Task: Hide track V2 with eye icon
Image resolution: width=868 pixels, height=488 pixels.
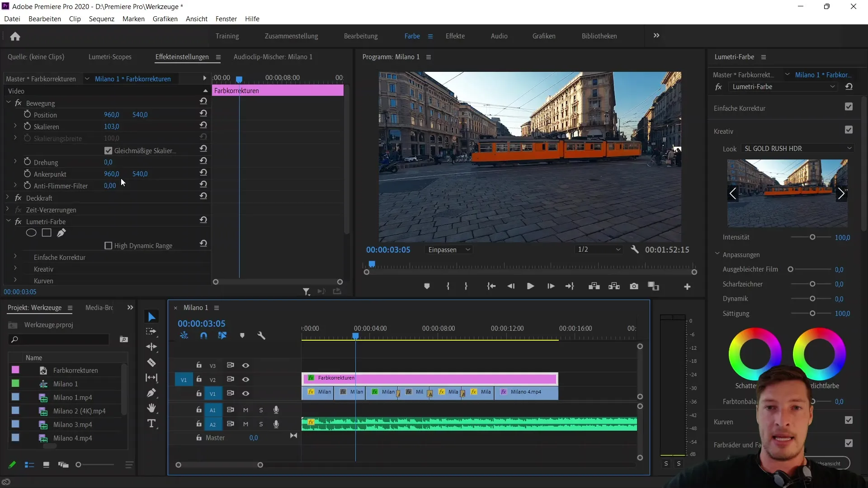Action: click(245, 379)
